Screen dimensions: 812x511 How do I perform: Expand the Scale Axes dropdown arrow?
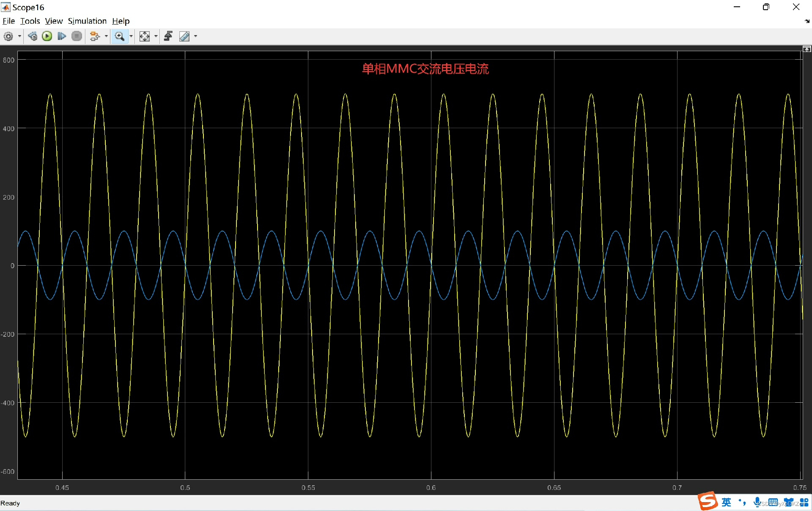pos(156,36)
